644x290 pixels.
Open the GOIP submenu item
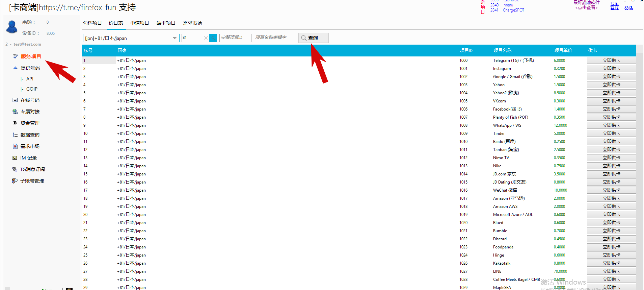[x=32, y=89]
